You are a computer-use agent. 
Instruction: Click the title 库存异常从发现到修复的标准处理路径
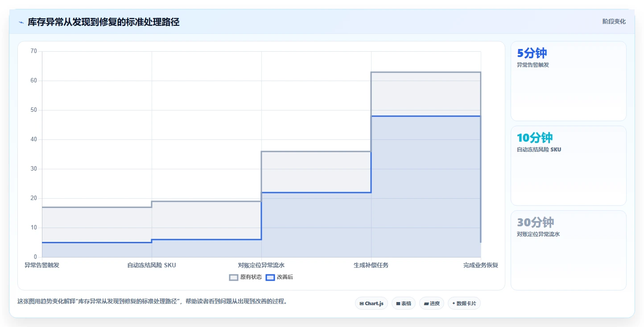(103, 22)
